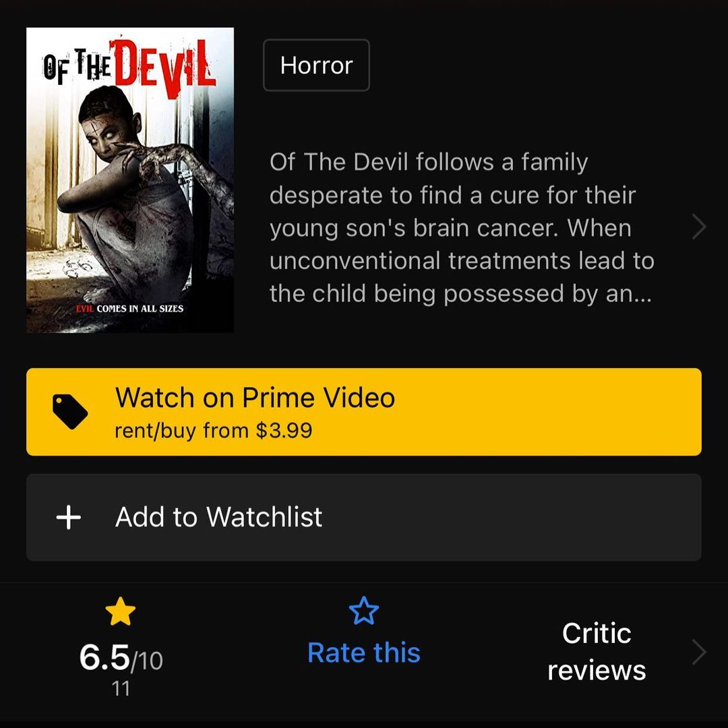Click the plus icon beside Add to Watchlist
This screenshot has height=728, width=728.
tap(69, 517)
